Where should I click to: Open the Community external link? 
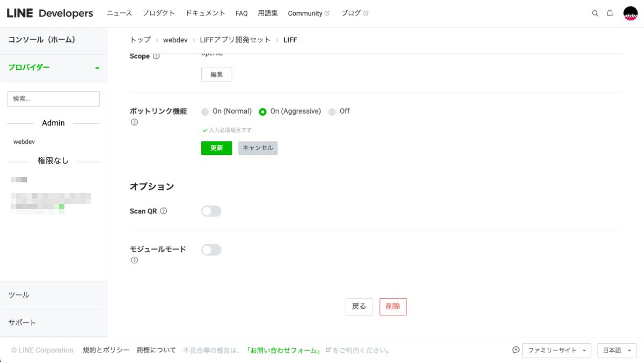309,13
